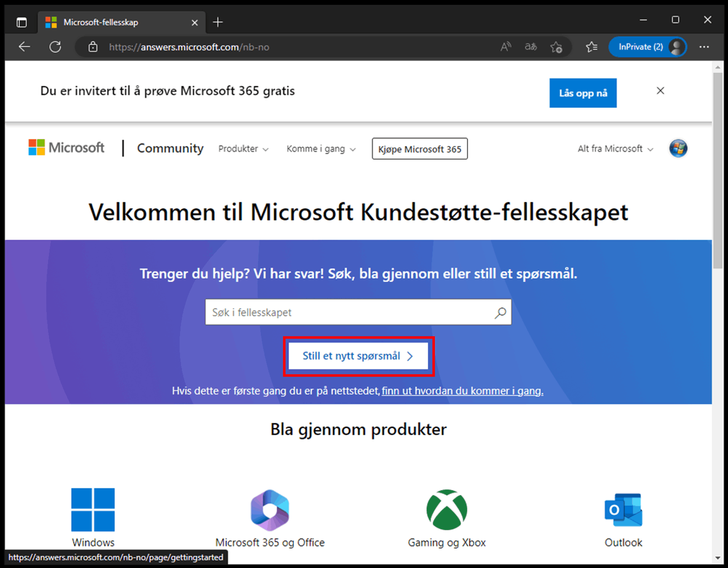This screenshot has height=568, width=728.
Task: Click the Microsoft logo
Action: [x=66, y=148]
